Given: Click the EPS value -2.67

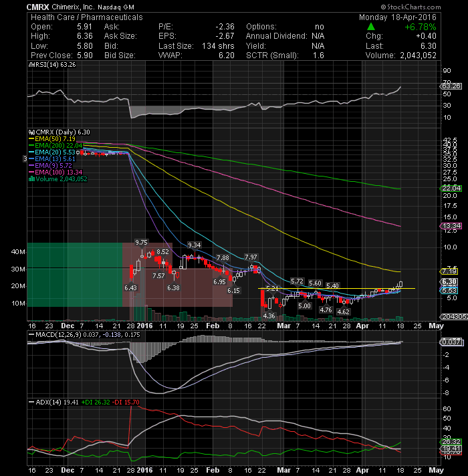Looking at the screenshot, I should click(x=225, y=36).
